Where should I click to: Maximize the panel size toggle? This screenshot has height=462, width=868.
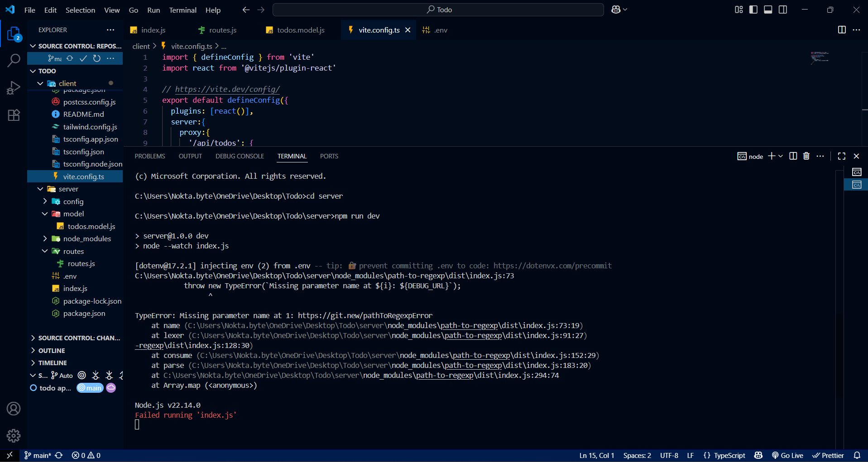tap(842, 156)
